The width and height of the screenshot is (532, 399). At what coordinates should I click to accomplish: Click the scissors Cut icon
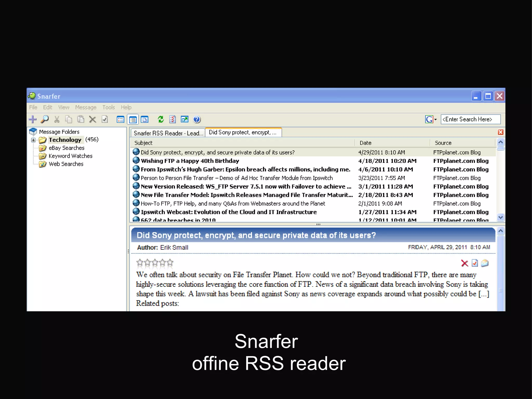[57, 119]
